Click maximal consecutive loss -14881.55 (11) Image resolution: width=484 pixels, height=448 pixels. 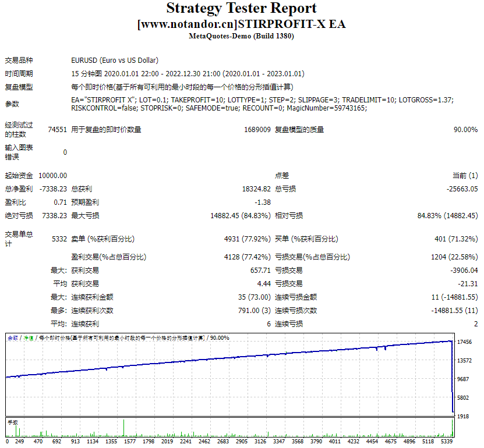click(454, 311)
